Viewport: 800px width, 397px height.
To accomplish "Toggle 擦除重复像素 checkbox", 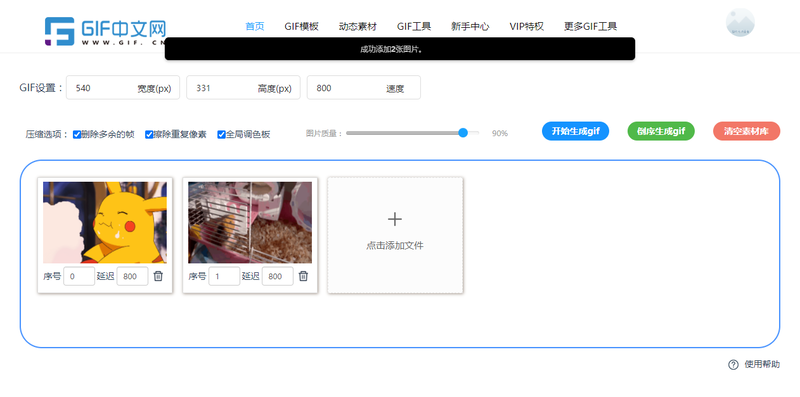I will click(x=149, y=134).
